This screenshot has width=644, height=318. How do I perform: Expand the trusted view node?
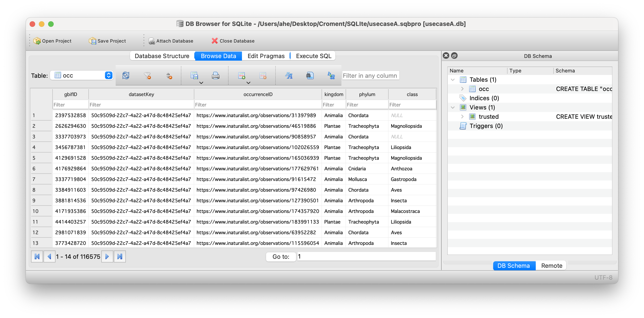462,117
